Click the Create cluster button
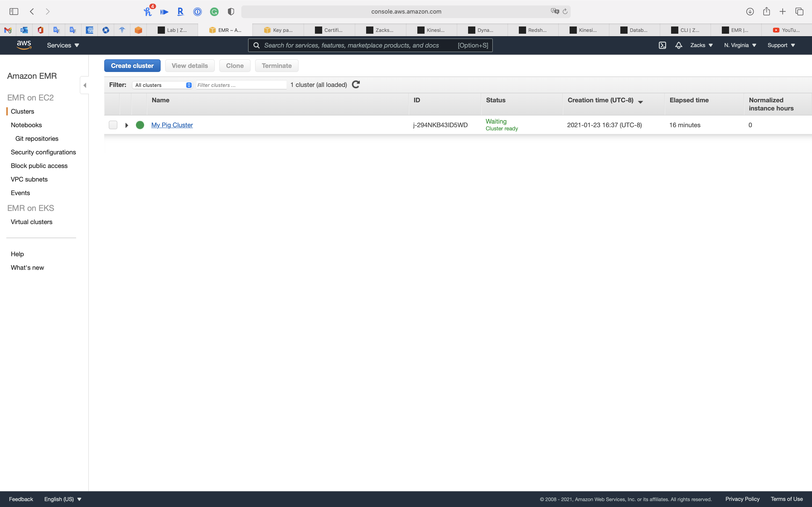This screenshot has width=812, height=507. point(132,66)
